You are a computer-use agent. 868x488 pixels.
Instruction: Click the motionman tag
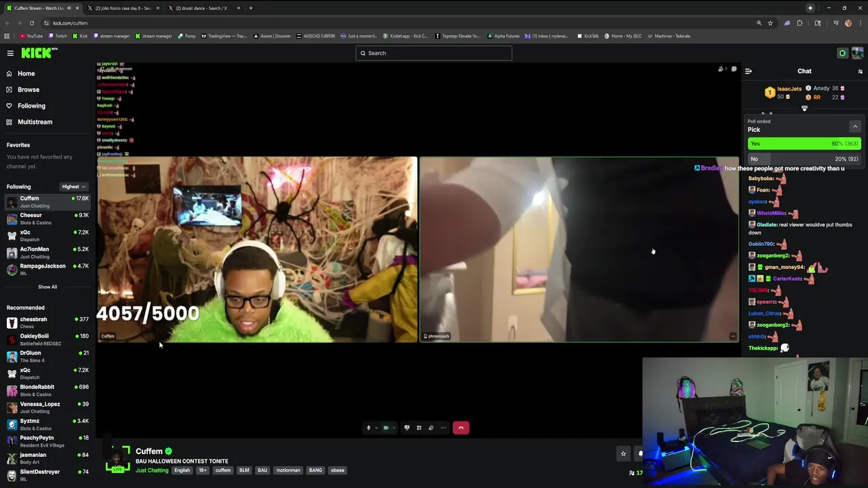pos(288,470)
